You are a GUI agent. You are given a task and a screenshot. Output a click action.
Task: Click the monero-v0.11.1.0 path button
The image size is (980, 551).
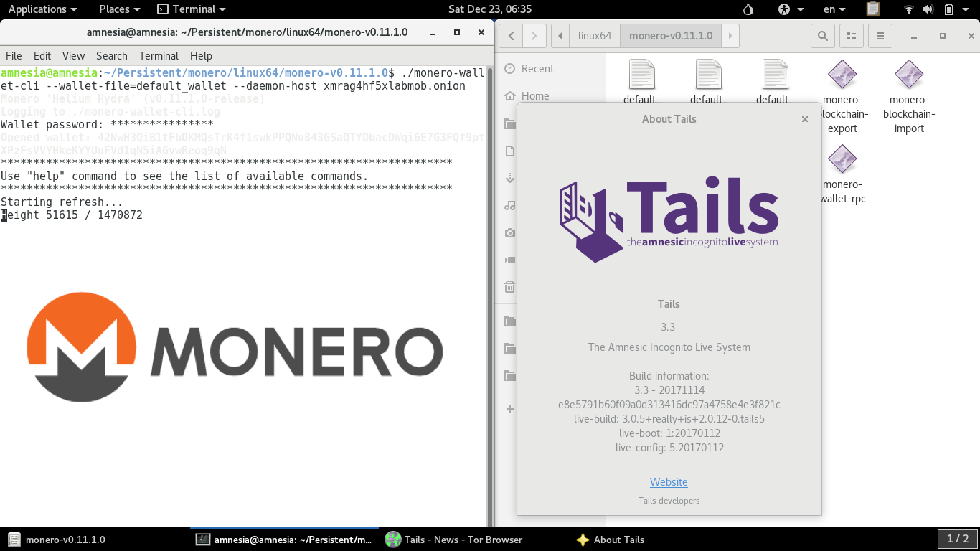click(671, 36)
